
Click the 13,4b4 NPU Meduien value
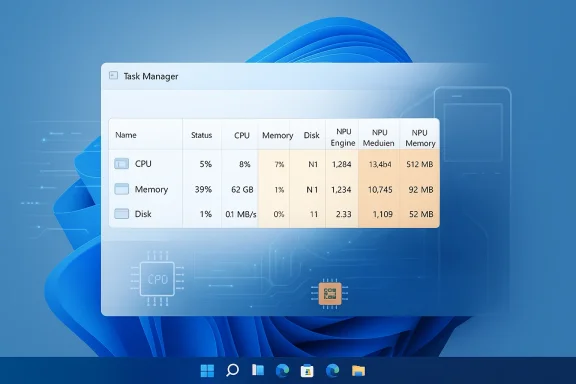[x=380, y=164]
